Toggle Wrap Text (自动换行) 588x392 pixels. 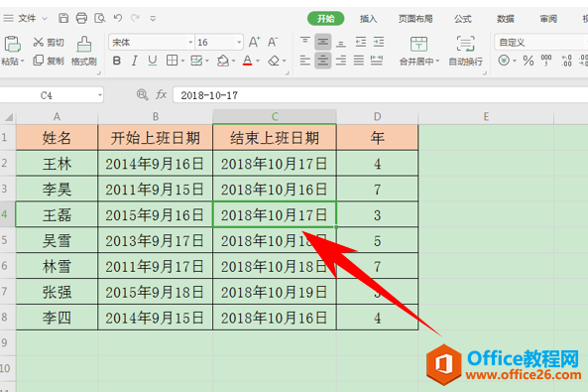pyautogui.click(x=465, y=51)
